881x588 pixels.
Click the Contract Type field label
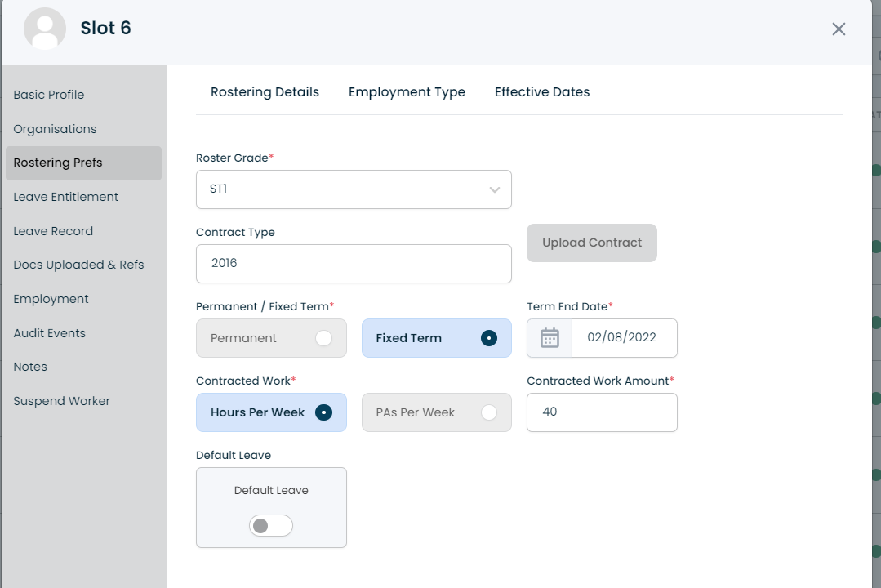[235, 232]
